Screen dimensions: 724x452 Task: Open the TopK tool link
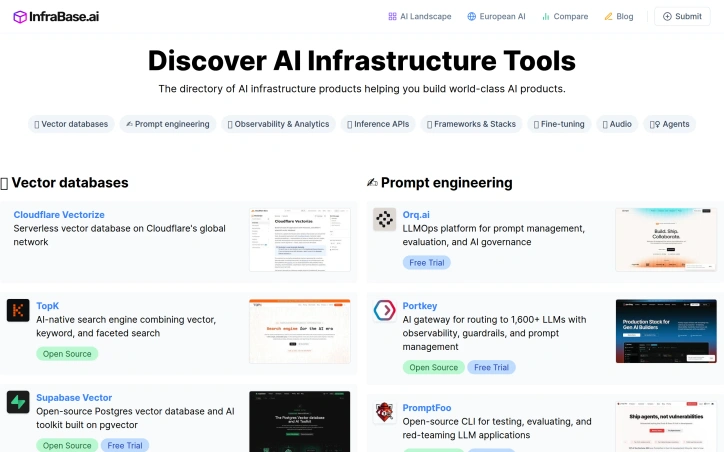[48, 306]
